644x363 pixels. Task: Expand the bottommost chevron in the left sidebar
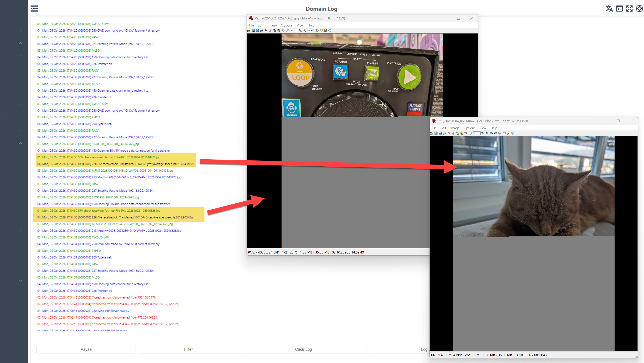pyautogui.click(x=21, y=281)
